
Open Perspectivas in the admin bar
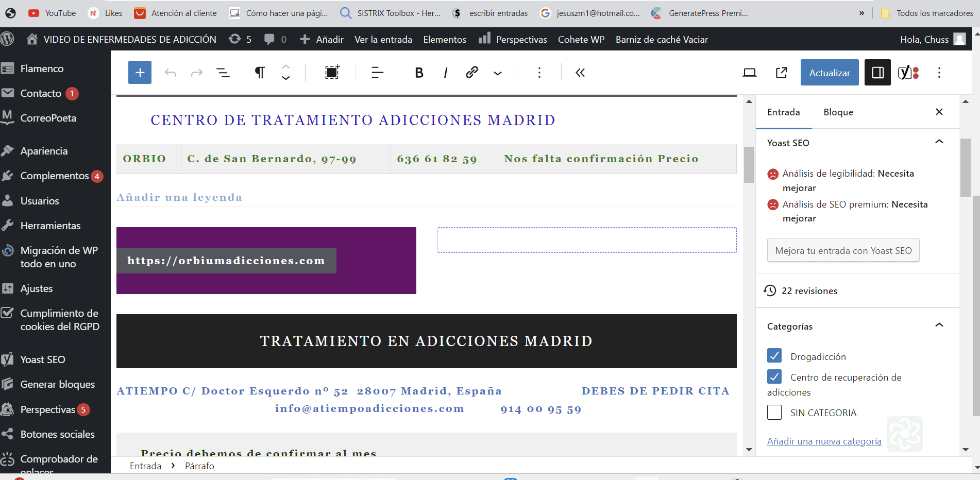tap(513, 39)
